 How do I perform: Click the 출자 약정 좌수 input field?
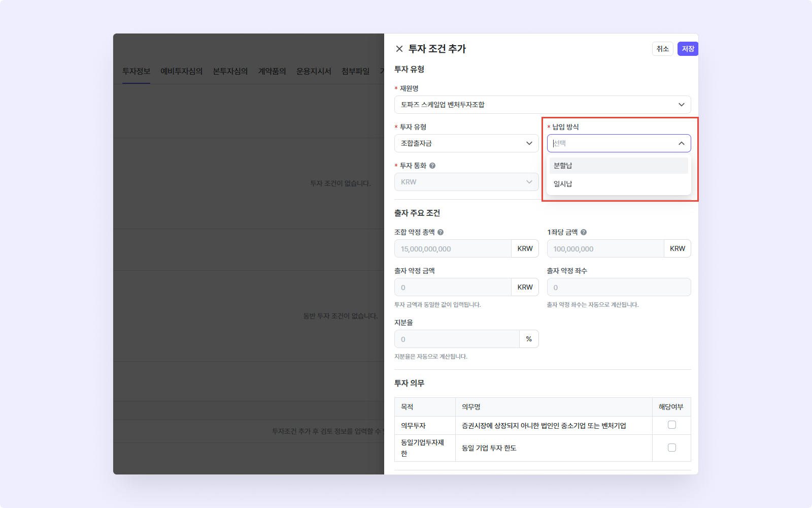point(619,287)
